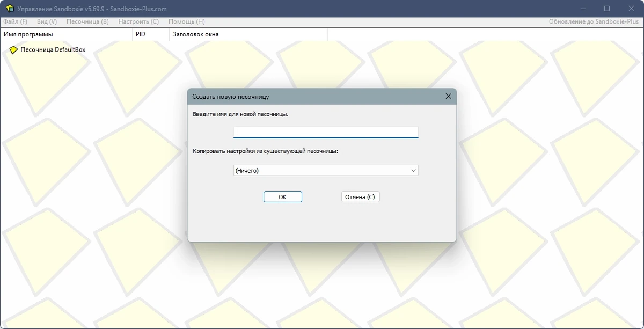644x329 pixels.
Task: Maximize the Sandboxie control window
Action: pyautogui.click(x=607, y=9)
